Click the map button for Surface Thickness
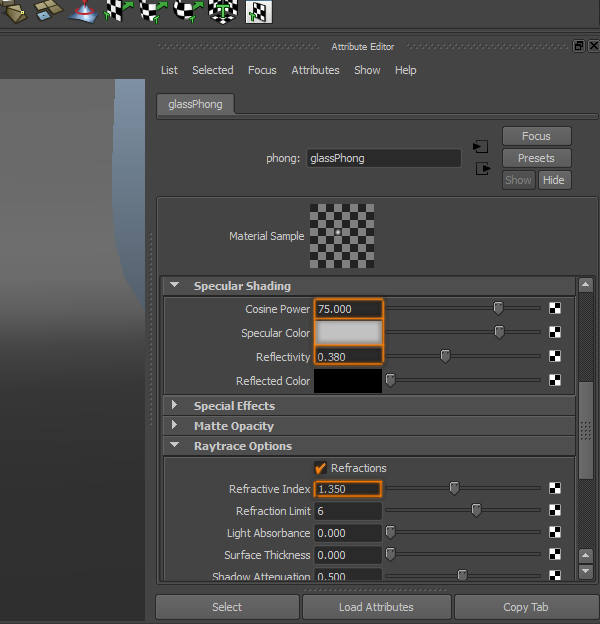The height and width of the screenshot is (624, 600). pos(555,554)
